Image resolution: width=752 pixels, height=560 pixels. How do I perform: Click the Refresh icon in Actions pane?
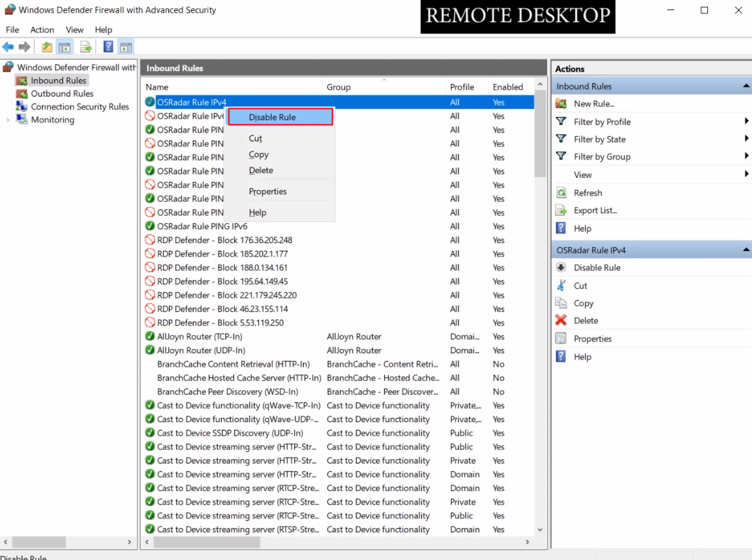561,193
